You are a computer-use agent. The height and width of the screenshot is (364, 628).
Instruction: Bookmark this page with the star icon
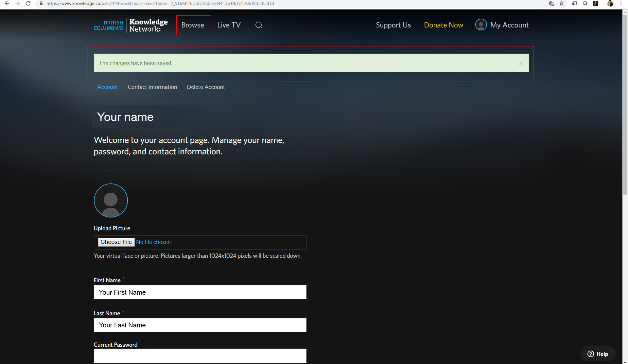click(562, 3)
